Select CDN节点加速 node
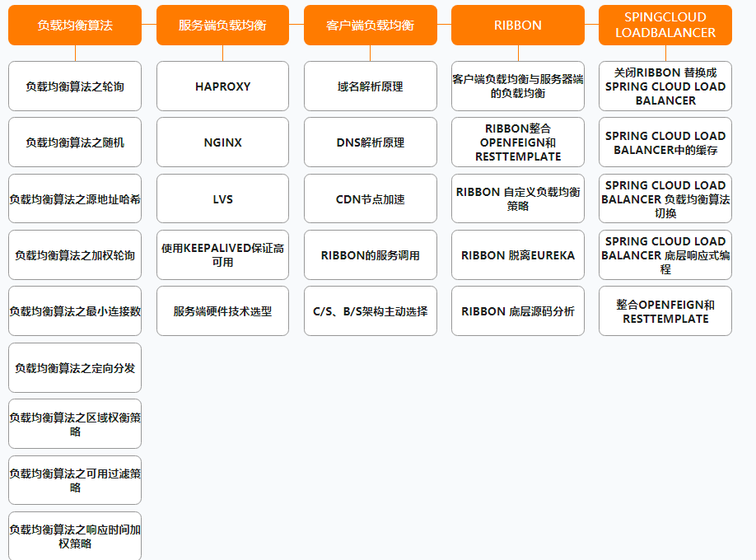This screenshot has height=560, width=756. (x=370, y=198)
